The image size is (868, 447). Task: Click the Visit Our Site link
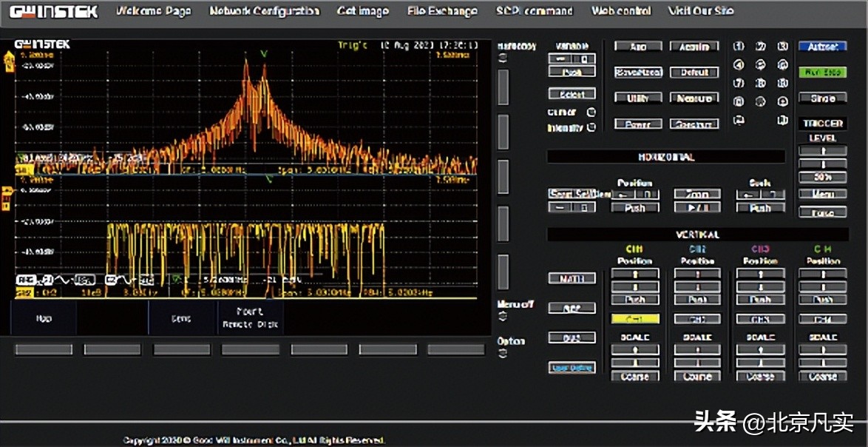point(701,11)
